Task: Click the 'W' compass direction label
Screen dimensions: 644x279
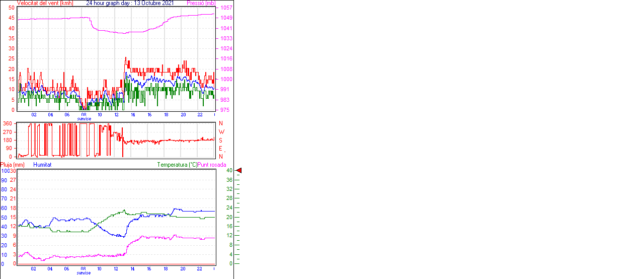Action: coord(221,132)
